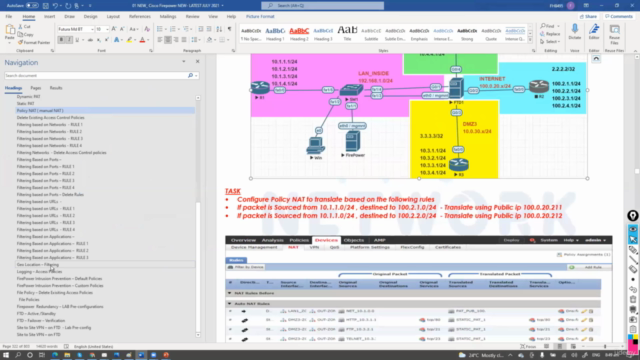This screenshot has width=640, height=360.
Task: Click the Undo arrow icon
Action: tap(55, 6)
